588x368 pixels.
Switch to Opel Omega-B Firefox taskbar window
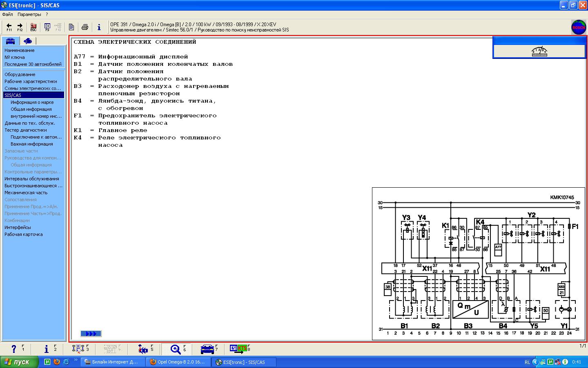pos(179,362)
